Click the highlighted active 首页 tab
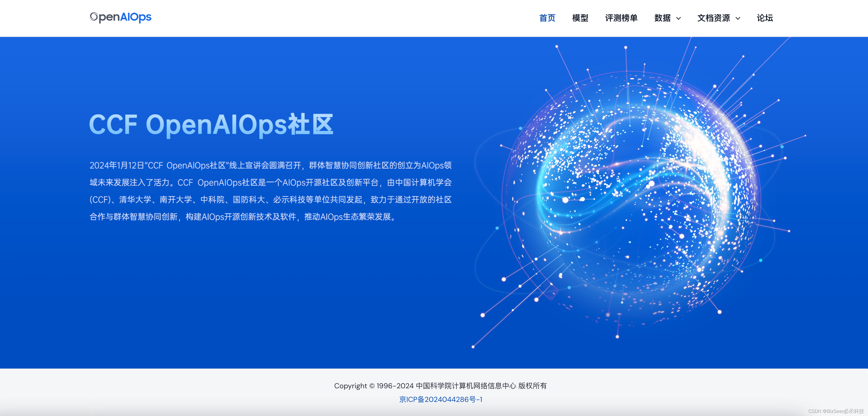The height and width of the screenshot is (416, 868). [548, 18]
